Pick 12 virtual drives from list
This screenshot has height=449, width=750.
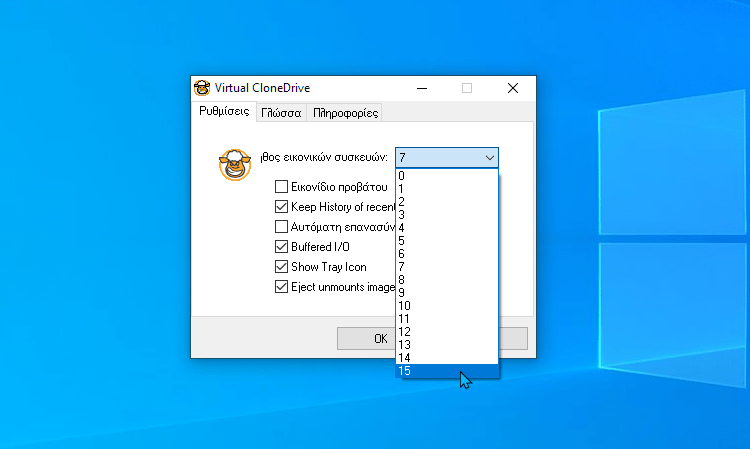pos(447,331)
